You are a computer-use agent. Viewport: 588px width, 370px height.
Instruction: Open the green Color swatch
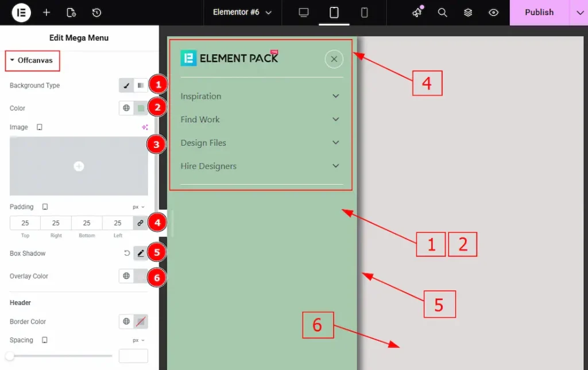tap(141, 108)
